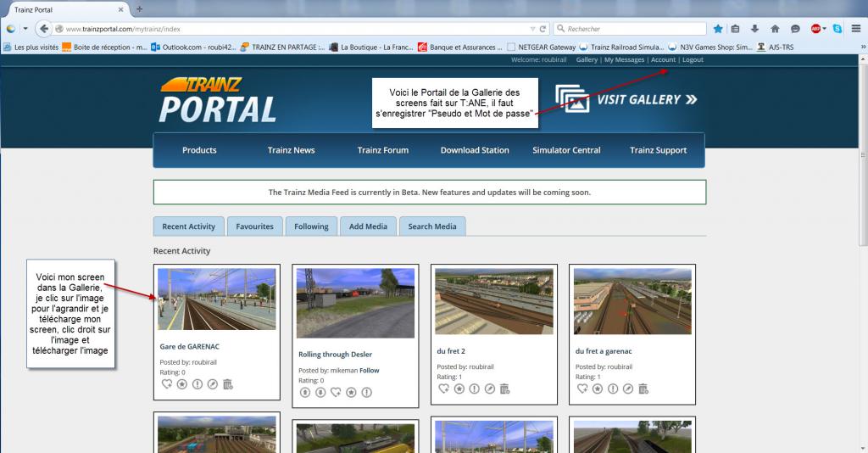Image resolution: width=868 pixels, height=453 pixels.
Task: Open the Gare de GARENAC thumbnail
Action: click(x=216, y=299)
